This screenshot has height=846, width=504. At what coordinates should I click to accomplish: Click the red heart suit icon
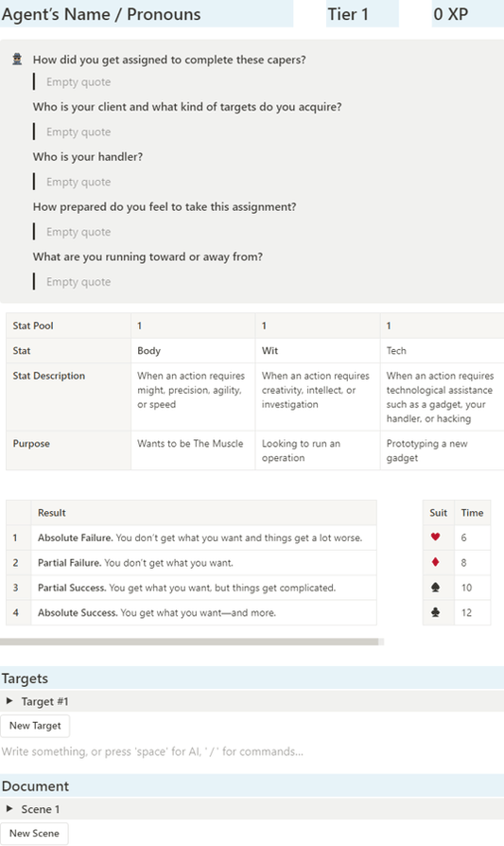436,537
